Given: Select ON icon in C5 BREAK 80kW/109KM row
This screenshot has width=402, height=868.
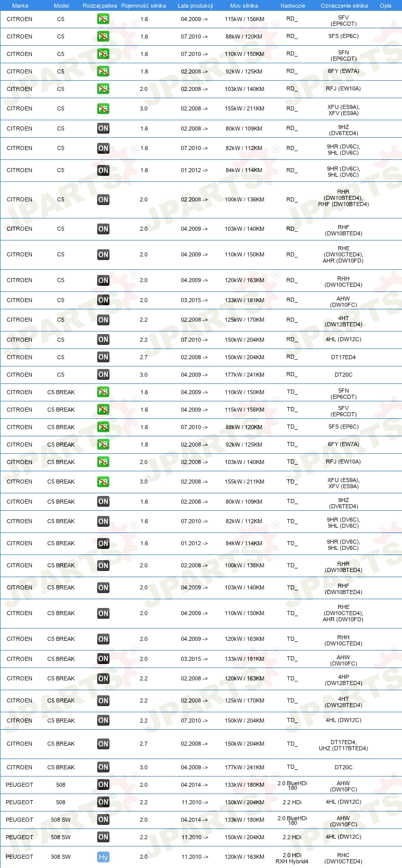Looking at the screenshot, I should [103, 502].
